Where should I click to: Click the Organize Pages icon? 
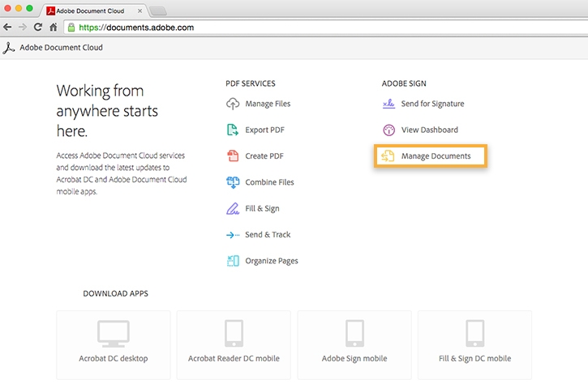click(x=233, y=261)
